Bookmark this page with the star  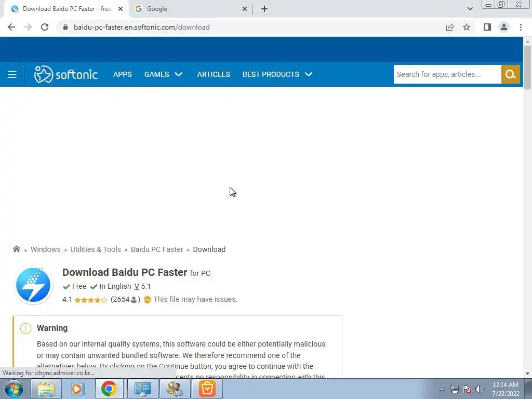pyautogui.click(x=467, y=27)
